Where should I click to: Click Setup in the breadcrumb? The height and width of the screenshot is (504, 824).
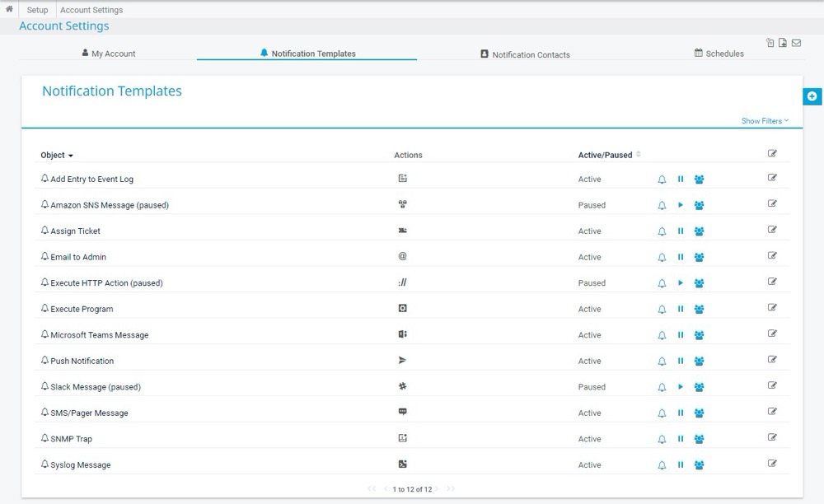37,10
